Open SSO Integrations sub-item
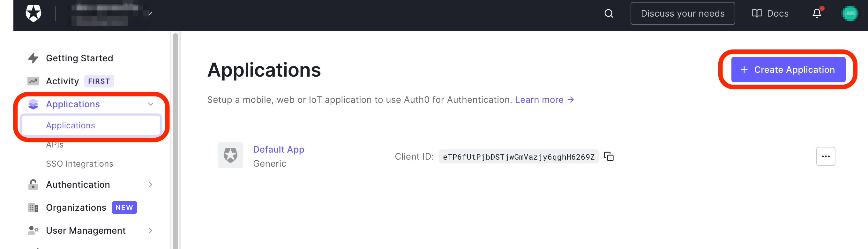The image size is (868, 249). (x=79, y=164)
